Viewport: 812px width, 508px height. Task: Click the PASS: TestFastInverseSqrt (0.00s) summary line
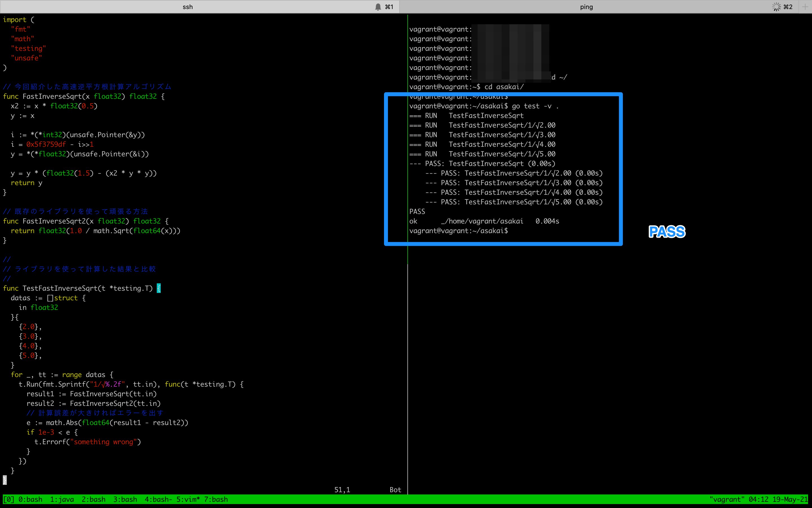click(x=482, y=164)
